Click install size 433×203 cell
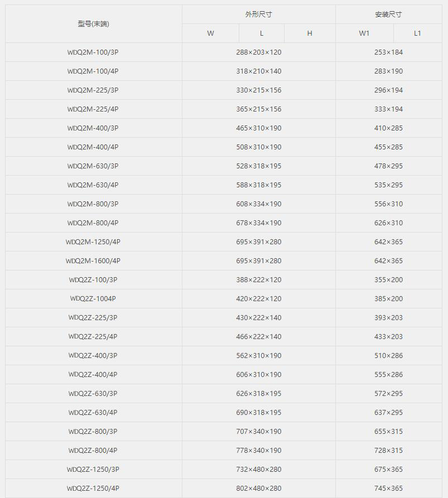This screenshot has width=448, height=498. point(389,337)
